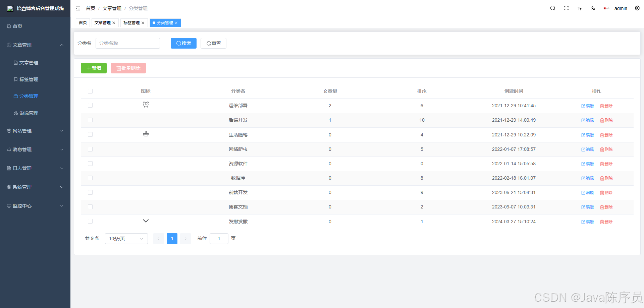Delete the 网络爬虫 category

point(606,149)
